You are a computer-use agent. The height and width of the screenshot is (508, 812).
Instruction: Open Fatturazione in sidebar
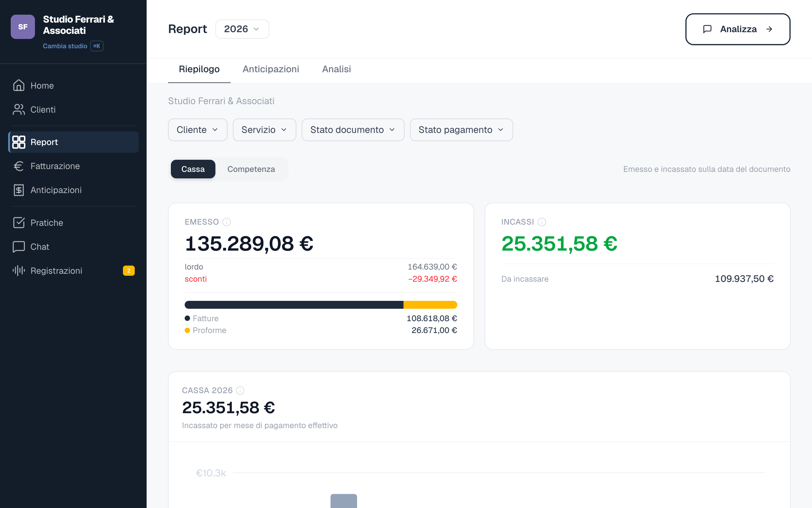click(x=74, y=166)
